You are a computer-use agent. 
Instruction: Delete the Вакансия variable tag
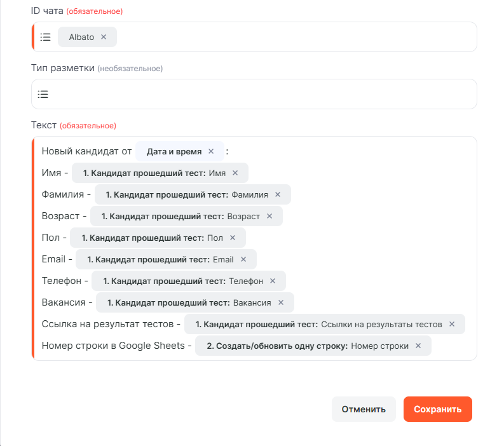pyautogui.click(x=281, y=302)
